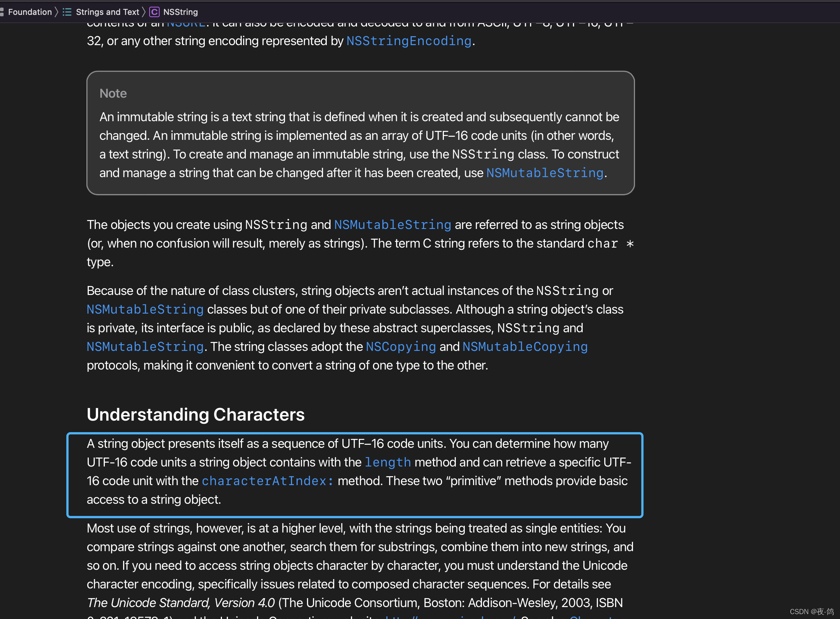Click the Foundation framework icon in breadcrumb

2,12
